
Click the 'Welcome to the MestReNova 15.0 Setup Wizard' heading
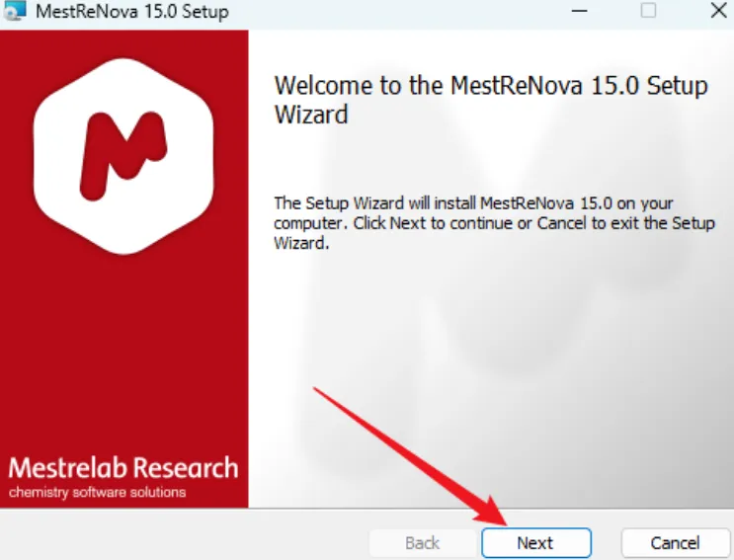[491, 100]
